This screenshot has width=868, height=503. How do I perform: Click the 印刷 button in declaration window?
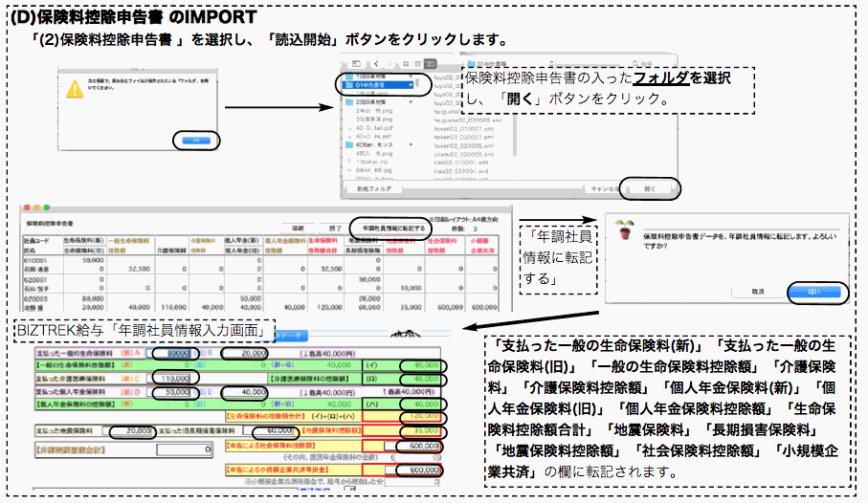point(299,228)
